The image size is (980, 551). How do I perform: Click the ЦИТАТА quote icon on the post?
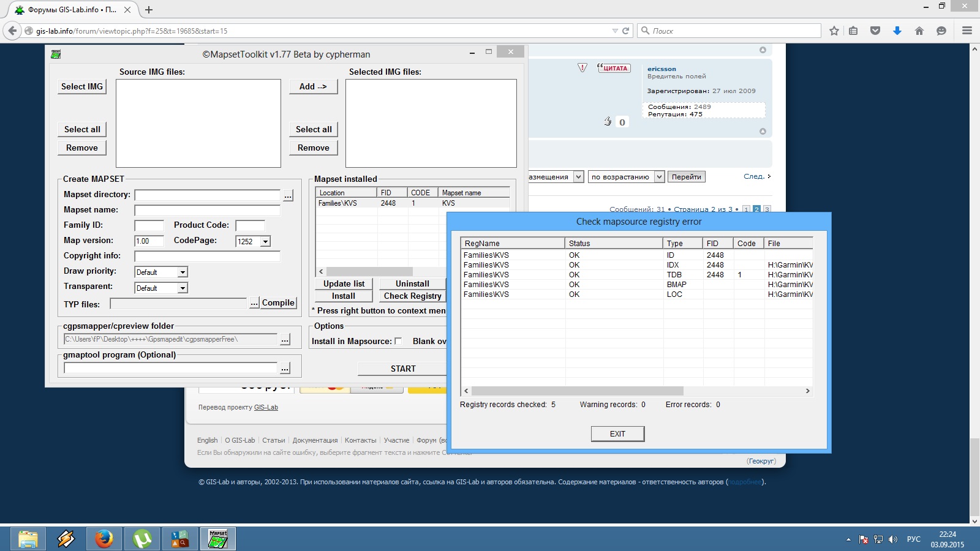(x=614, y=68)
